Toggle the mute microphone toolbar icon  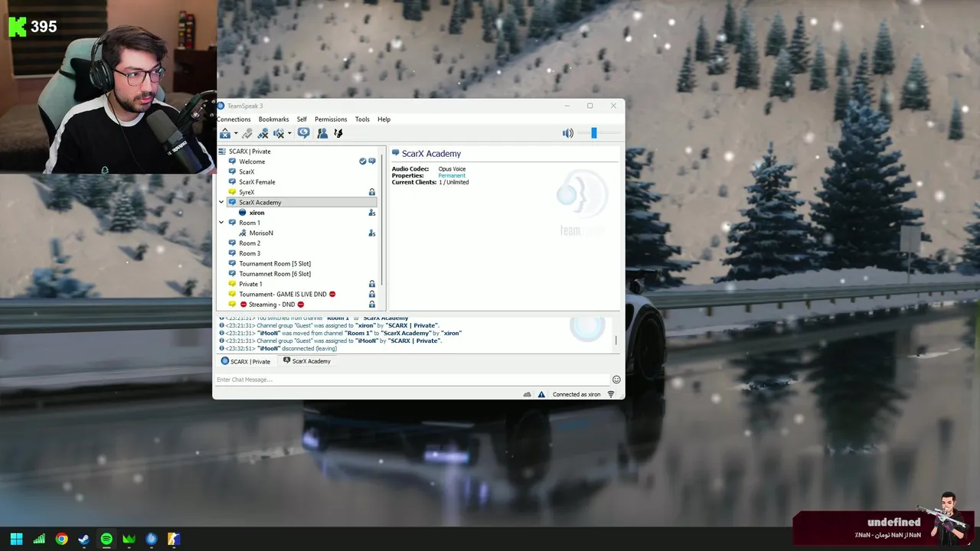tap(263, 133)
